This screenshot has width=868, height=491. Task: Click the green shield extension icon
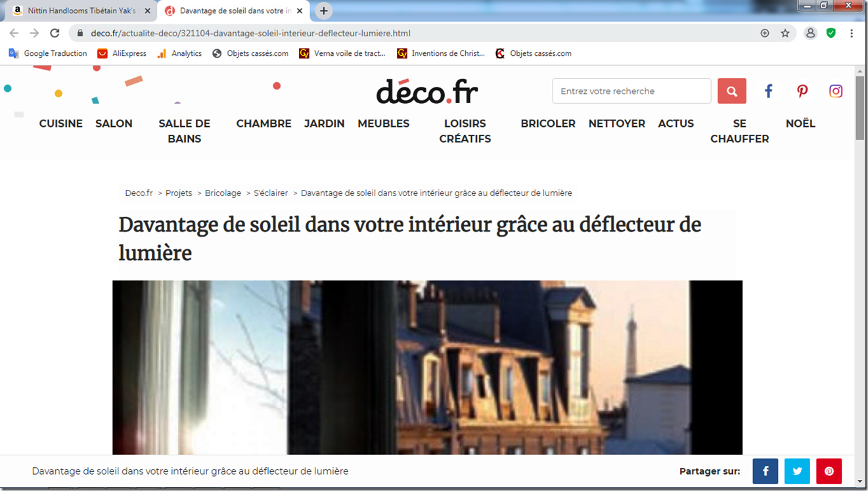pyautogui.click(x=831, y=33)
